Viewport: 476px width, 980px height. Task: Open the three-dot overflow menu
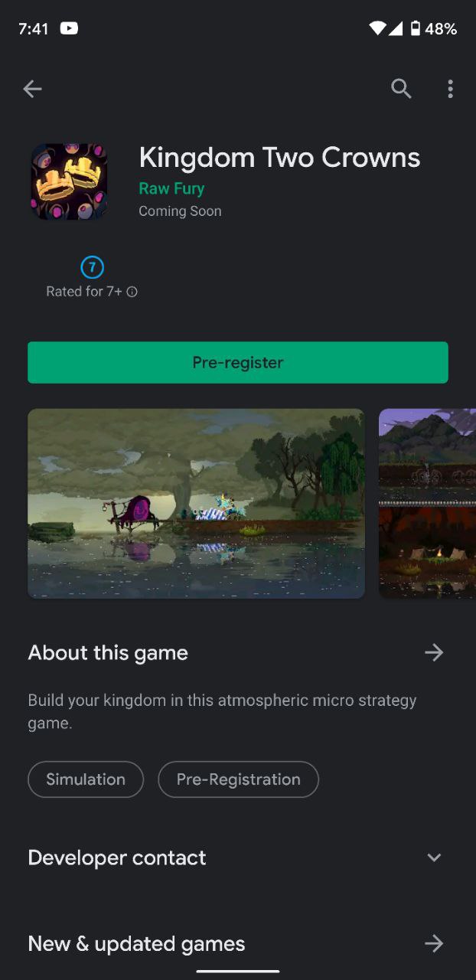tap(450, 89)
